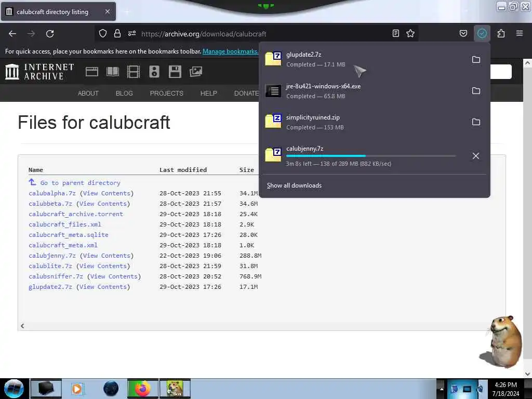Open Internet Archive video film icon
Screen dimensions: 532x399
click(134, 72)
